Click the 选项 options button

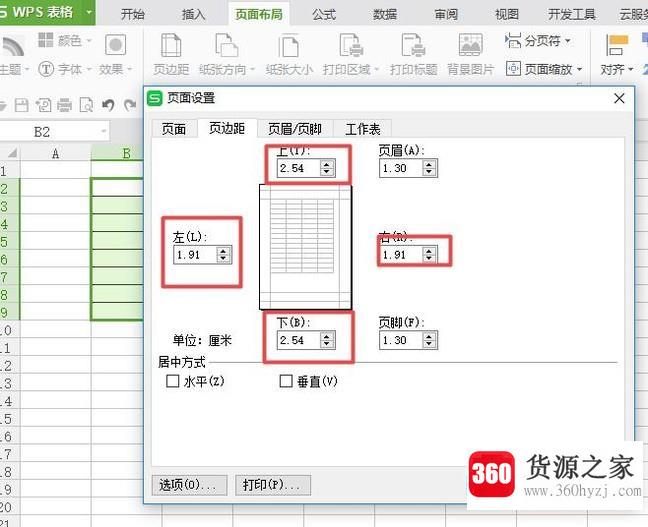[x=189, y=485]
